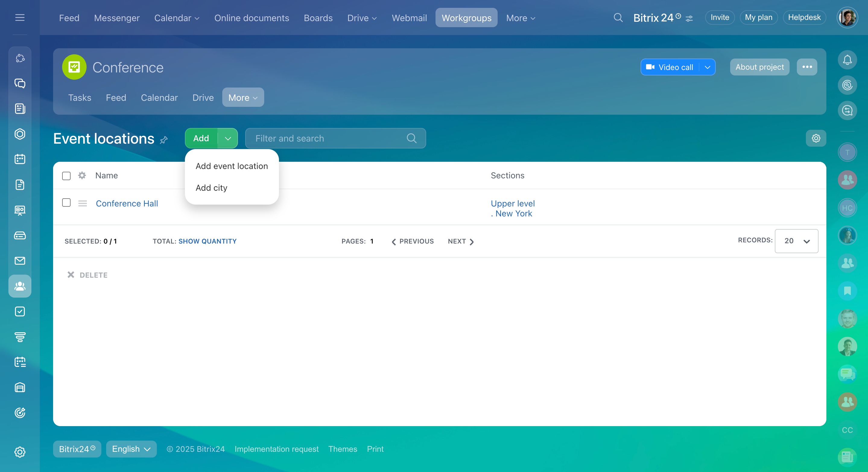Check the select-all checkbox in table header
Screen dimensions: 868x472
(x=66, y=176)
